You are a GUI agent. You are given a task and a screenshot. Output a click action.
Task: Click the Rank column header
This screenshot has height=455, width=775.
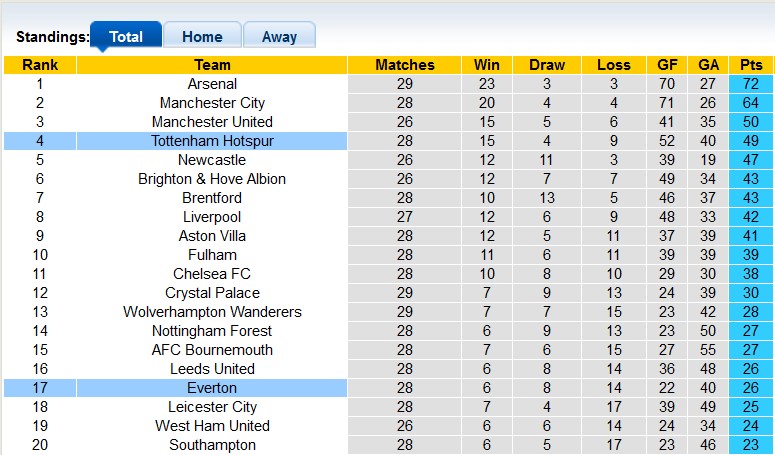pos(40,65)
